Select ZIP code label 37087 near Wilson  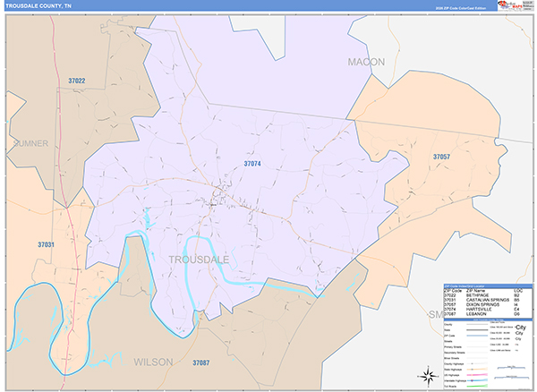(201, 362)
